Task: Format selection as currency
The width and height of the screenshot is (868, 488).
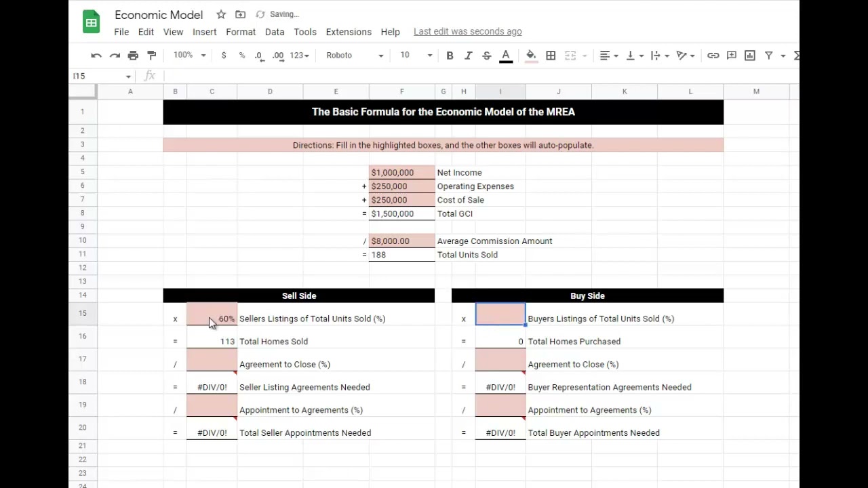Action: (224, 56)
